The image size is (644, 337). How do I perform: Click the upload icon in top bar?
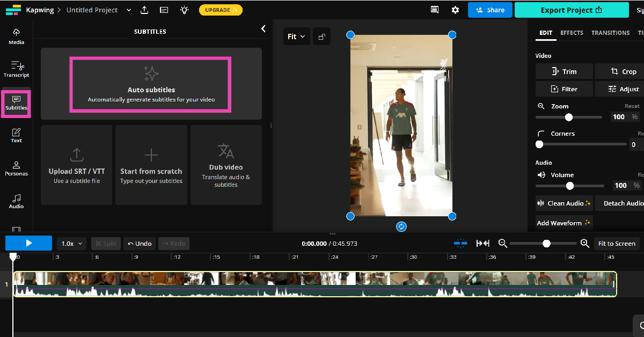pos(144,10)
